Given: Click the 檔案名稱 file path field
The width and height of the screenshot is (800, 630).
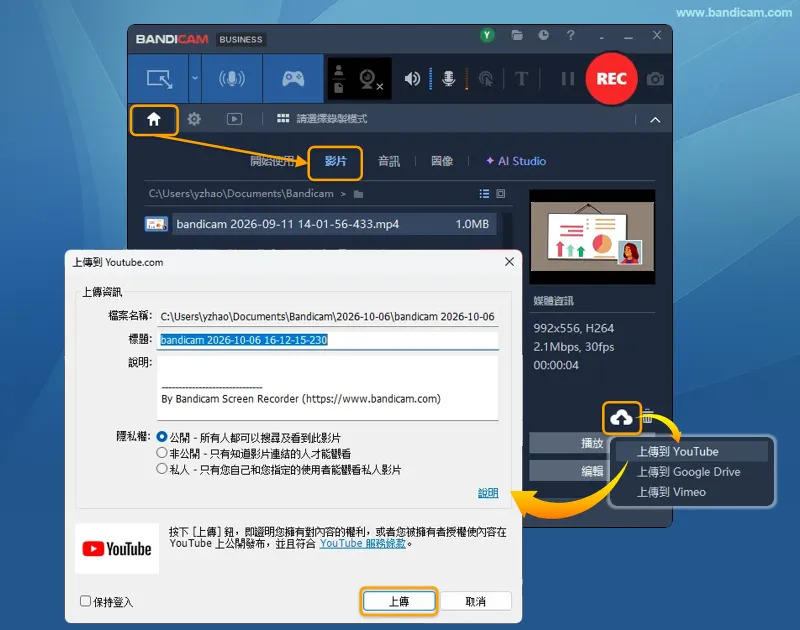Looking at the screenshot, I should [x=328, y=316].
